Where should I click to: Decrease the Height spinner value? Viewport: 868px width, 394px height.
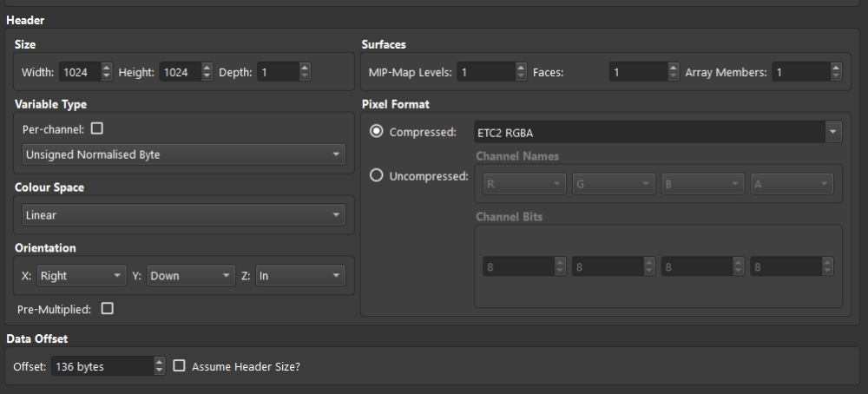click(x=207, y=77)
